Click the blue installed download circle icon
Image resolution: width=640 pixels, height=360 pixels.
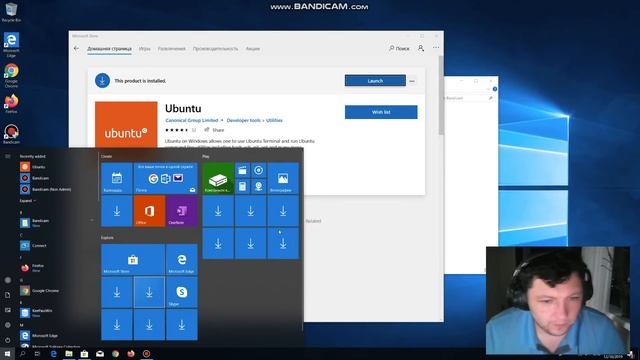[x=102, y=80]
